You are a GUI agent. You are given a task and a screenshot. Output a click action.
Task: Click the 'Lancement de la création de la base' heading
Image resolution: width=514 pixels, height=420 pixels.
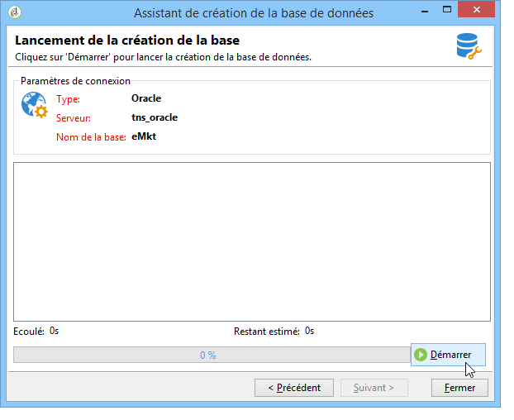point(127,41)
